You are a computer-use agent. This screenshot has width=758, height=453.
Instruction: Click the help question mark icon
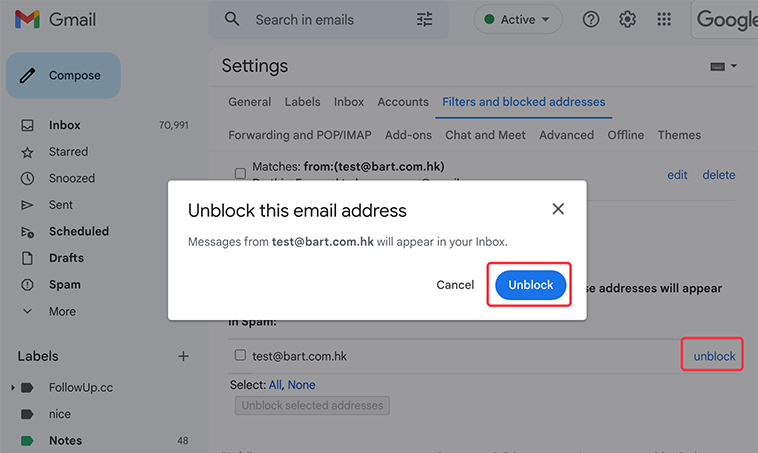(590, 19)
